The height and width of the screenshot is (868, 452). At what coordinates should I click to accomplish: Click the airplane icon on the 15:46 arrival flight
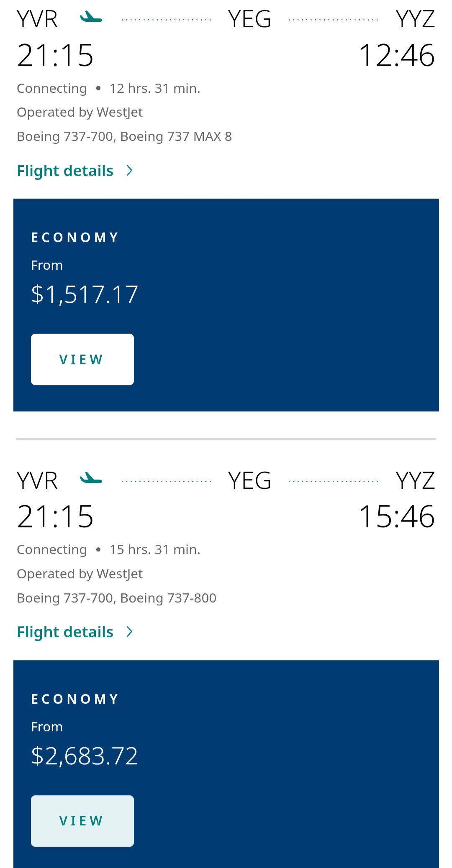(91, 478)
